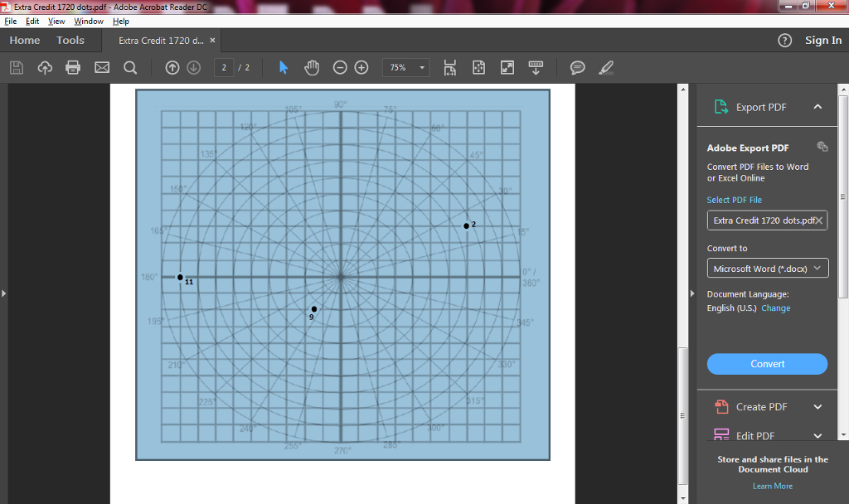This screenshot has height=504, width=849.
Task: Fit to window width scrolling icon
Action: 450,68
